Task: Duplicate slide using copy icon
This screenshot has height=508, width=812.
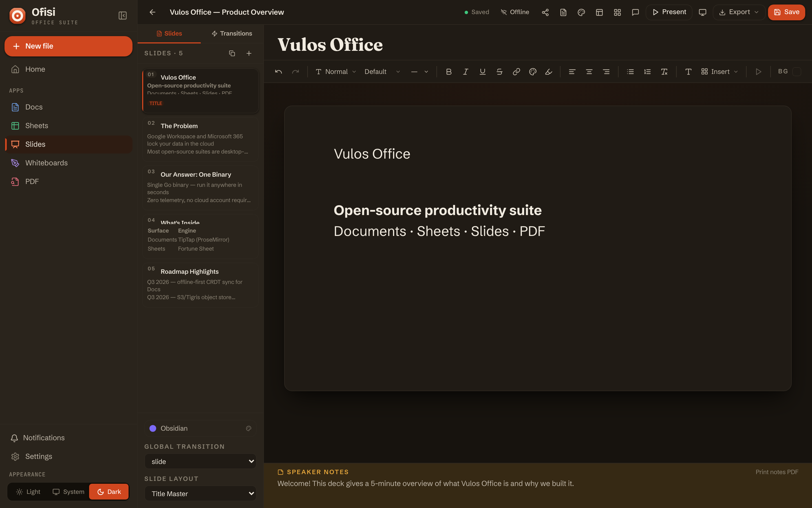Action: (x=232, y=53)
